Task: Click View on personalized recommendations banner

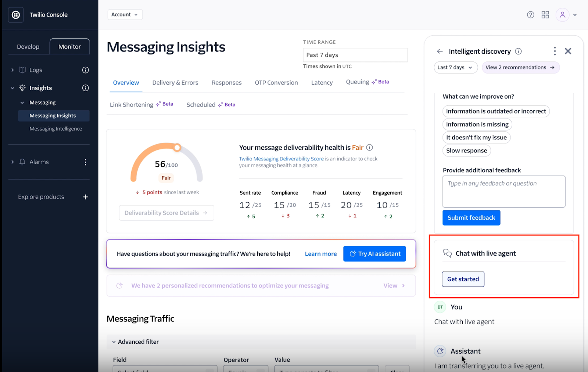Action: coord(394,286)
